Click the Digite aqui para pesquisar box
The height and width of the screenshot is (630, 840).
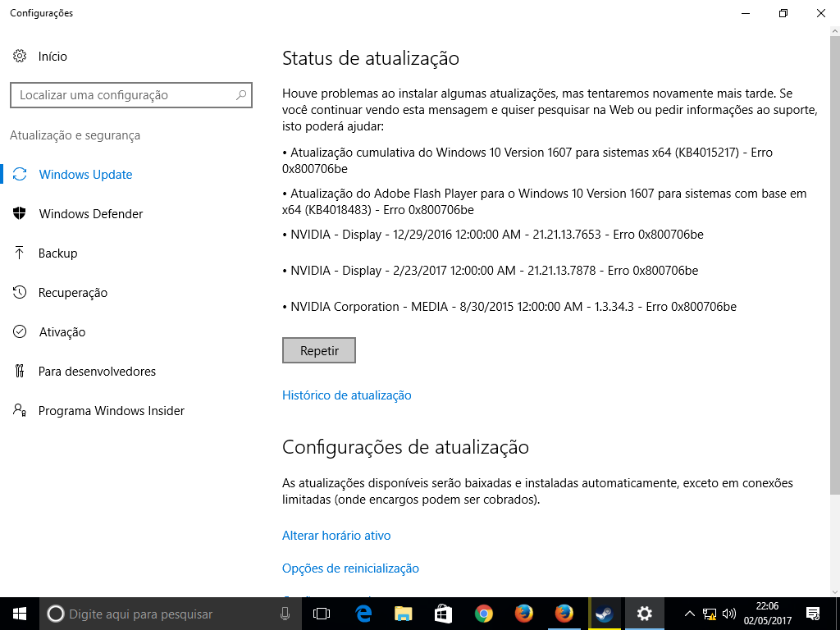[169, 614]
